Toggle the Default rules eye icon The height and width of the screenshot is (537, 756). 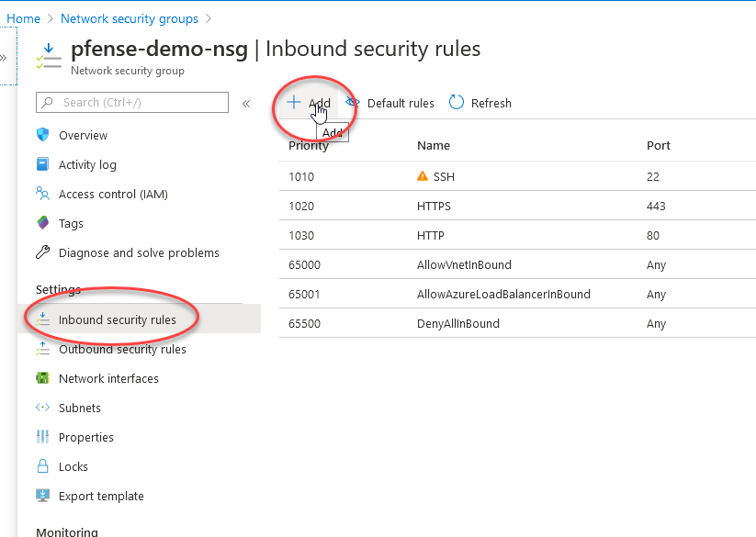click(353, 102)
